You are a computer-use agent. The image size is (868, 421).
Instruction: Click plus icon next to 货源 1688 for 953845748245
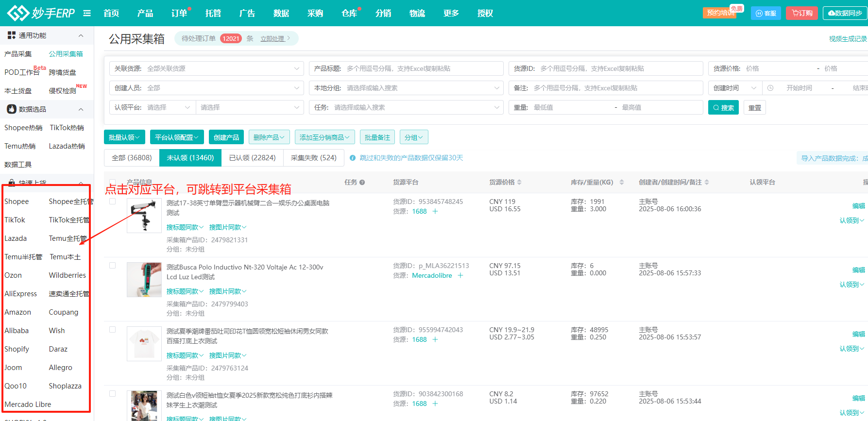coord(435,211)
